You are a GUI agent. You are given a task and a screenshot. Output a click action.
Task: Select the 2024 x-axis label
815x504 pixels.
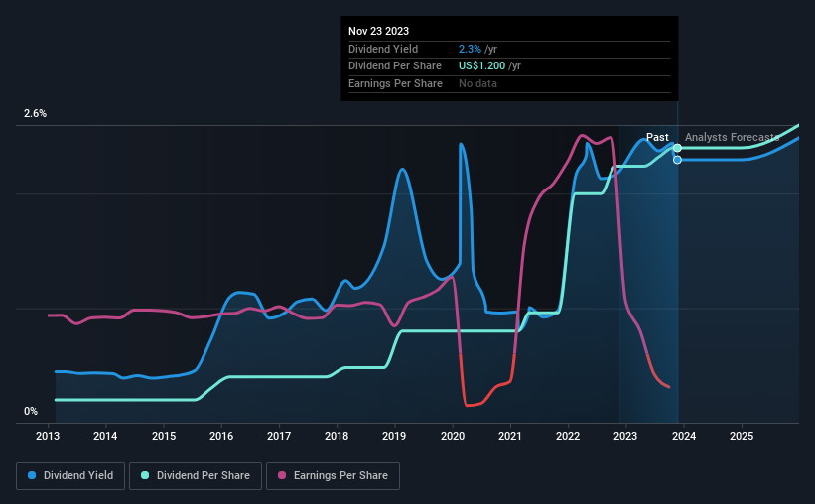point(684,436)
